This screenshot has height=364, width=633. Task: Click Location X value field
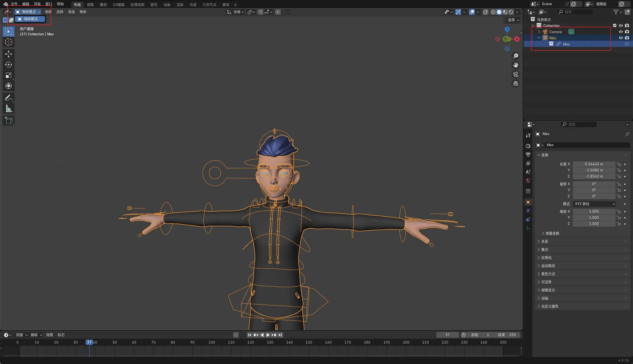594,164
